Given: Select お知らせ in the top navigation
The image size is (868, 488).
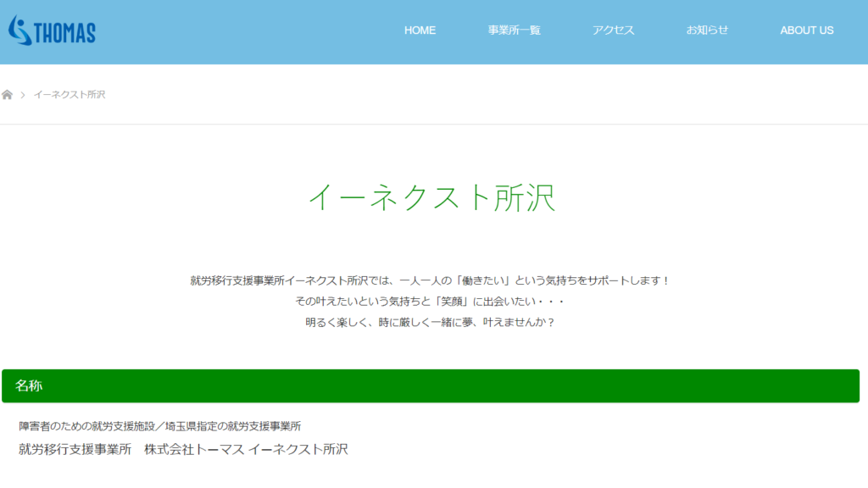Looking at the screenshot, I should [x=707, y=30].
